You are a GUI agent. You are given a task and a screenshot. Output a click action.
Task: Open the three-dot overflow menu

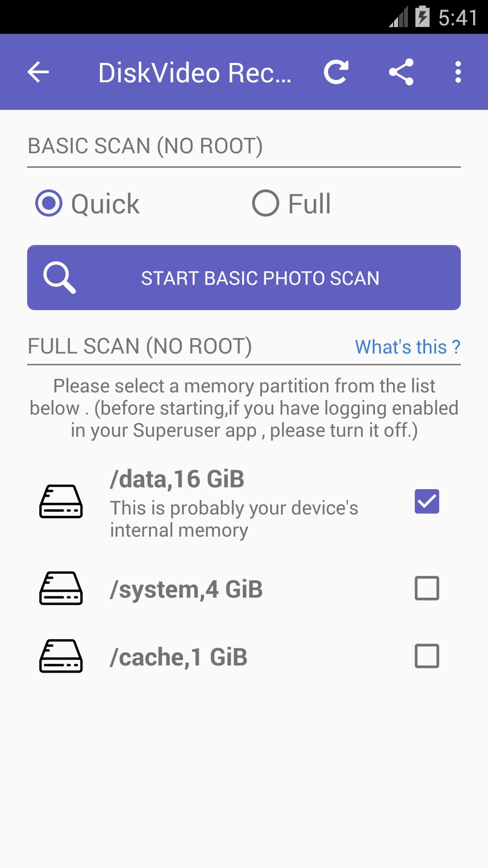(x=458, y=72)
